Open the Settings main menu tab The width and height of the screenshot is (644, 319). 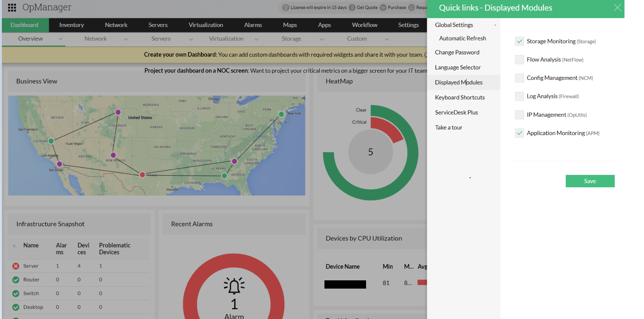408,25
